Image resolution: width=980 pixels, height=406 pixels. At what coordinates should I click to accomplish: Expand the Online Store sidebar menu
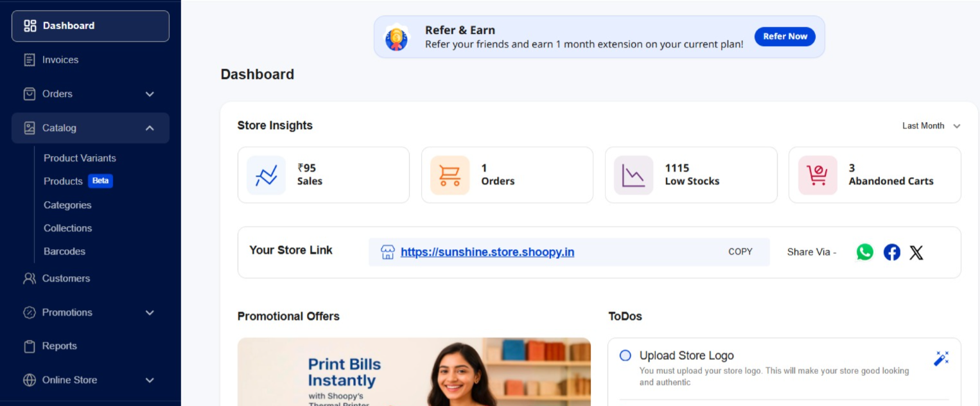150,380
